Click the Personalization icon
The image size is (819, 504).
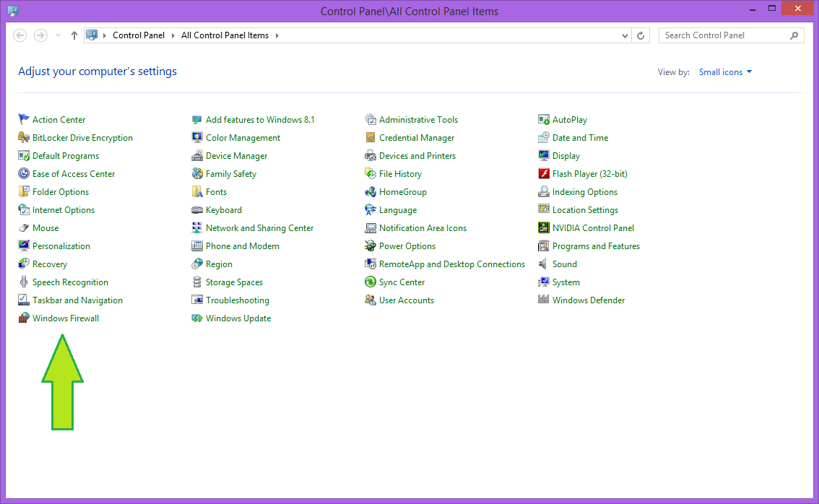pyautogui.click(x=24, y=246)
